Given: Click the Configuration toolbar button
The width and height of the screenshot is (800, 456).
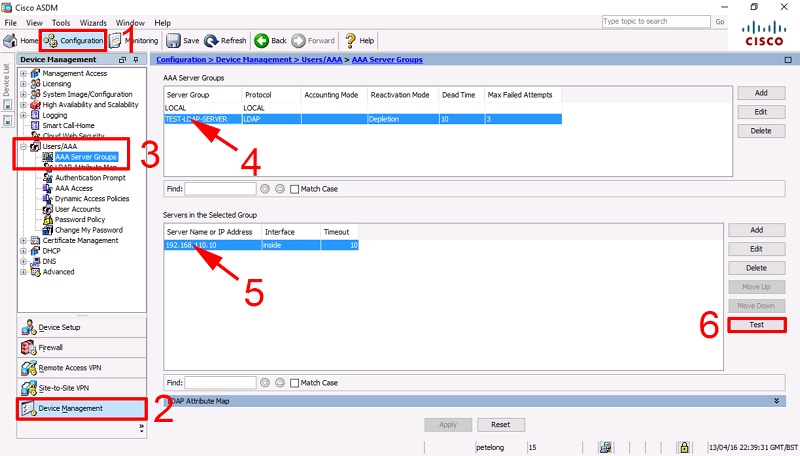Looking at the screenshot, I should pyautogui.click(x=73, y=40).
